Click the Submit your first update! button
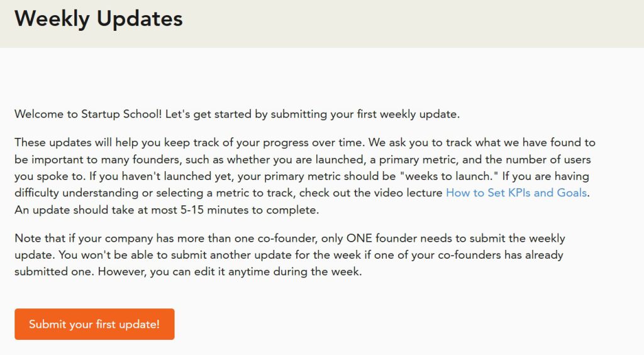644x355 pixels. pyautogui.click(x=94, y=324)
